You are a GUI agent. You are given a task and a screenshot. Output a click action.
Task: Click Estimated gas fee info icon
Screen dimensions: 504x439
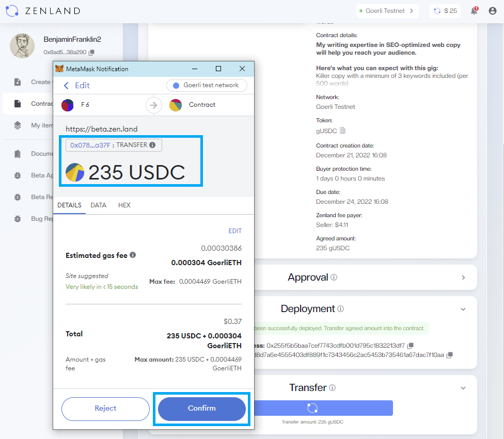pyautogui.click(x=133, y=255)
